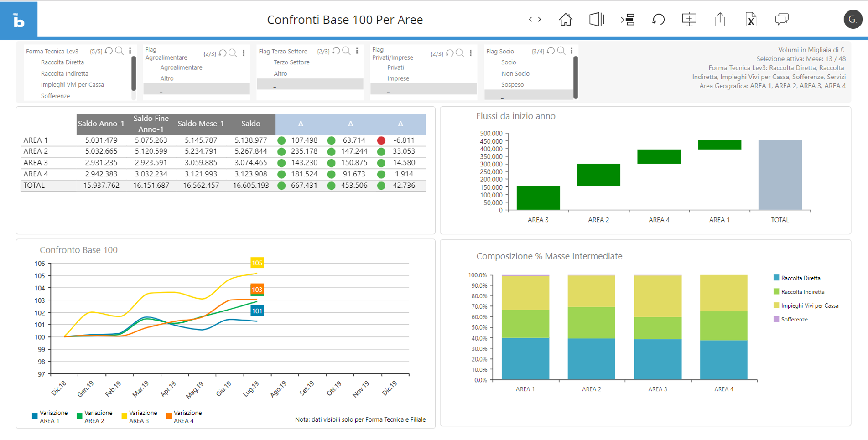Viewport: 868px width, 440px height.
Task: Reset the Forma Tecnica Lev3 filter selection
Action: (x=109, y=51)
